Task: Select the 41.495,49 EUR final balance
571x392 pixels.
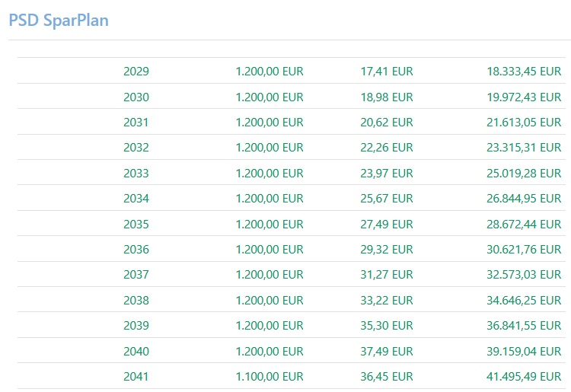Action: click(x=524, y=376)
